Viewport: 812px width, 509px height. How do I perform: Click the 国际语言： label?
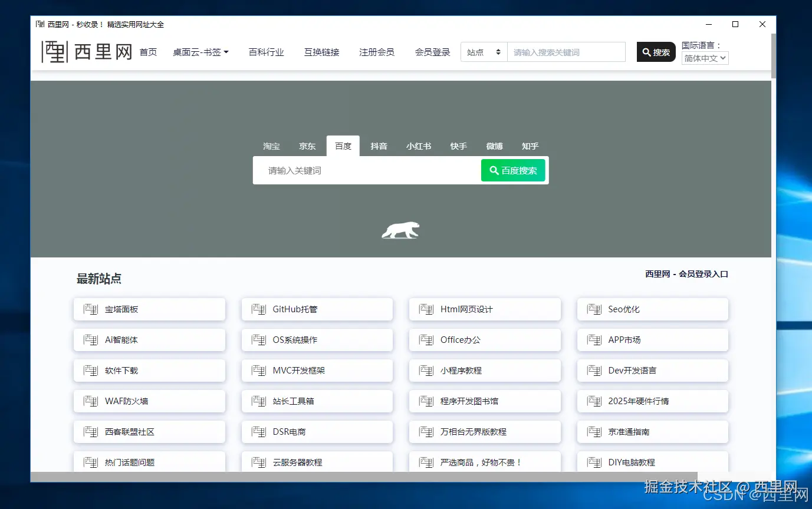[x=702, y=45]
